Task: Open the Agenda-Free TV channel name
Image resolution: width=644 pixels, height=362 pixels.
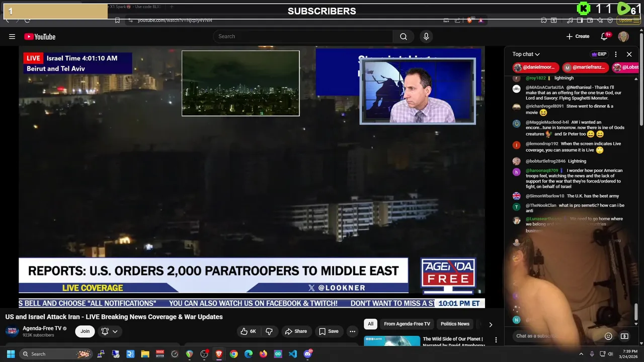Action: [42, 328]
